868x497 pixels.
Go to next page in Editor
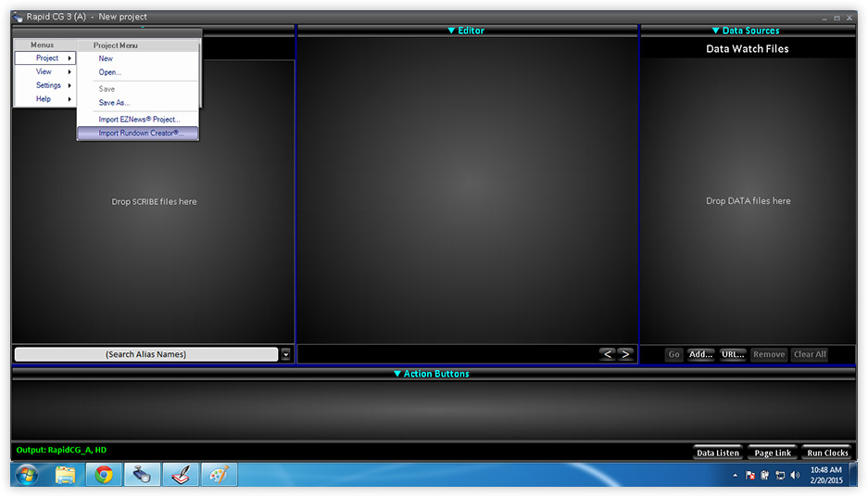(625, 354)
